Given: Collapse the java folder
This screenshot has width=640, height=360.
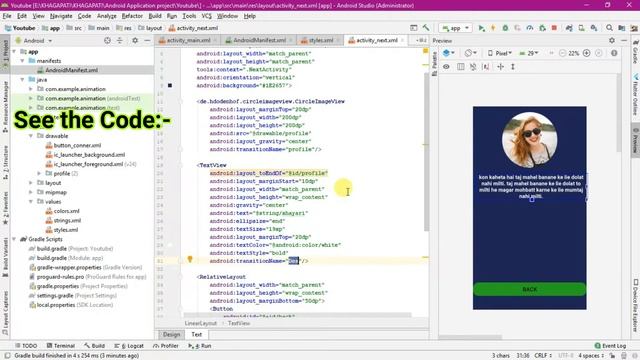Looking at the screenshot, I should coord(22,80).
